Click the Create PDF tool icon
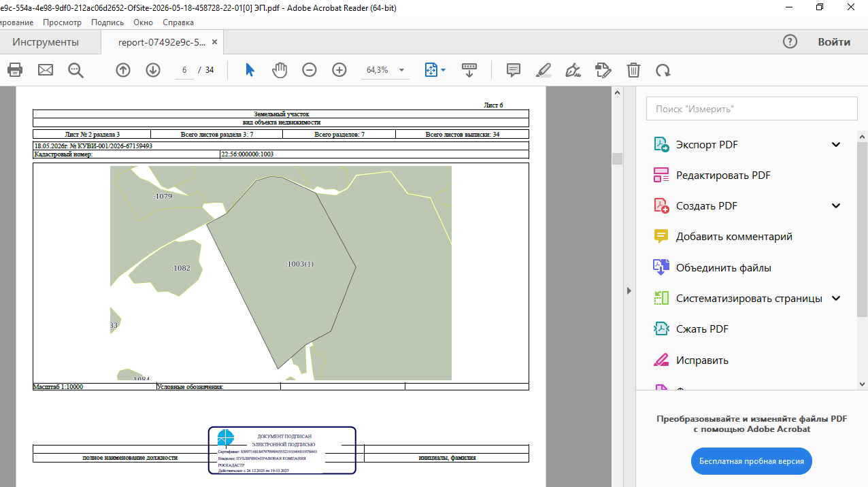Image resolution: width=868 pixels, height=487 pixels. point(661,205)
